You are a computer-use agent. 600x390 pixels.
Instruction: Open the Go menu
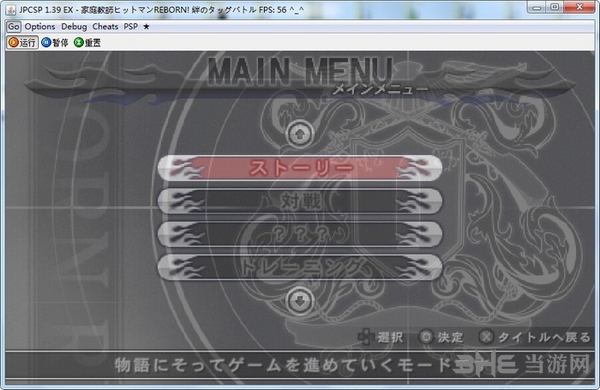point(13,26)
